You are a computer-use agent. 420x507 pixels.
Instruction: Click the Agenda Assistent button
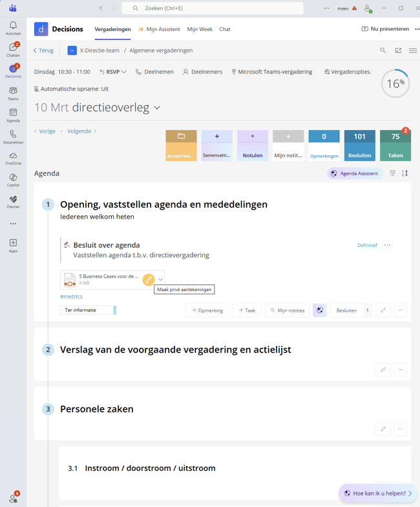point(355,173)
